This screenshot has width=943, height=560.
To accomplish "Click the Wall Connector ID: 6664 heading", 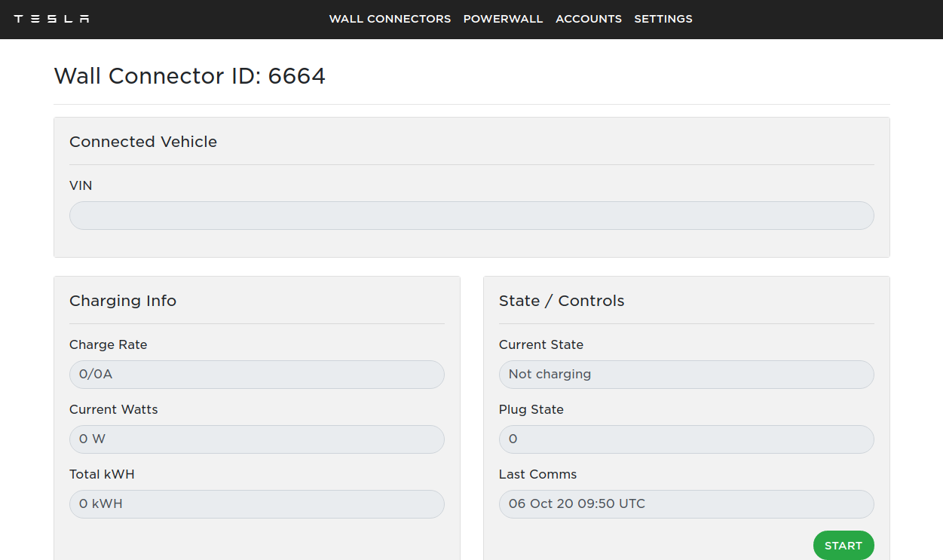I will pos(190,76).
